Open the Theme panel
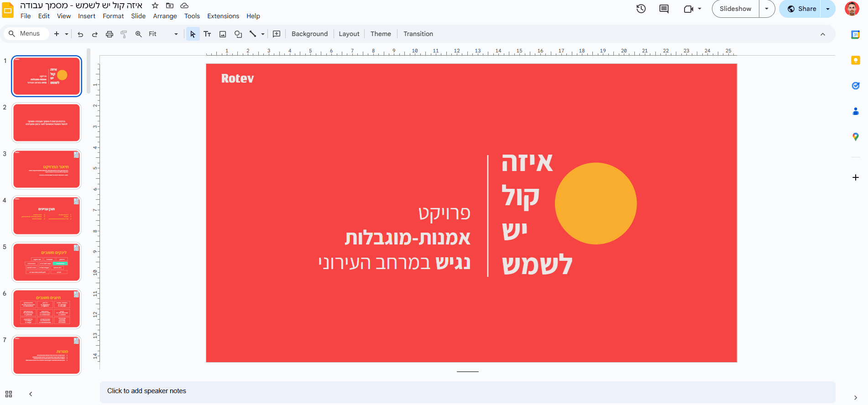868x405 pixels. click(381, 34)
